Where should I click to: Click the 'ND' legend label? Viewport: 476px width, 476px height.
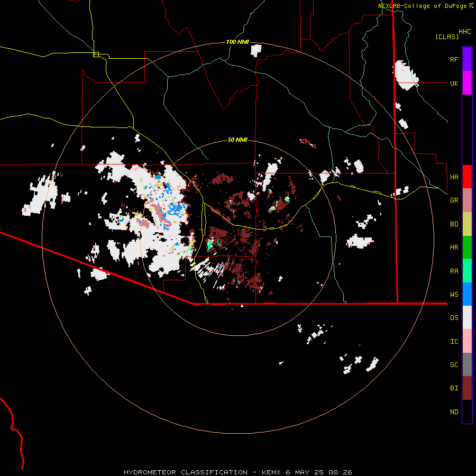454,412
